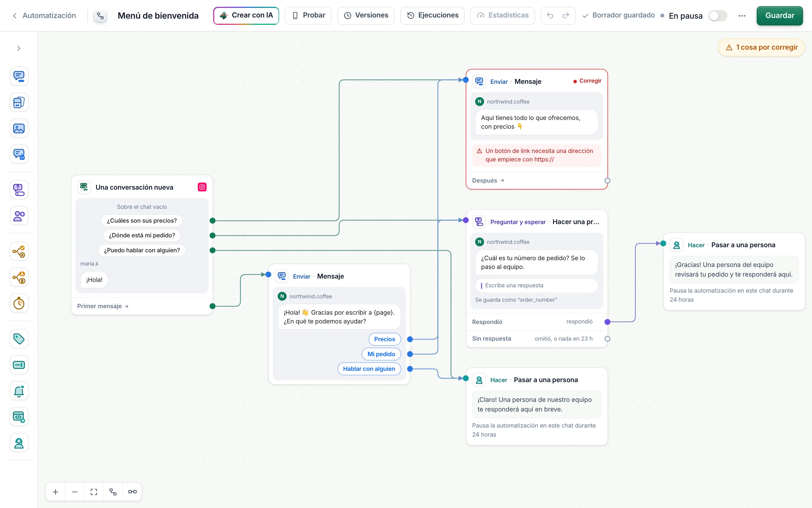Save with the Guardar button
Screen dimensions: 812x508
pos(780,16)
